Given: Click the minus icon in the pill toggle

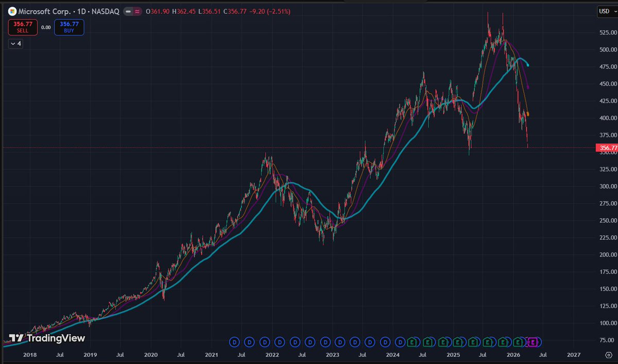Looking at the screenshot, I should (128, 11).
